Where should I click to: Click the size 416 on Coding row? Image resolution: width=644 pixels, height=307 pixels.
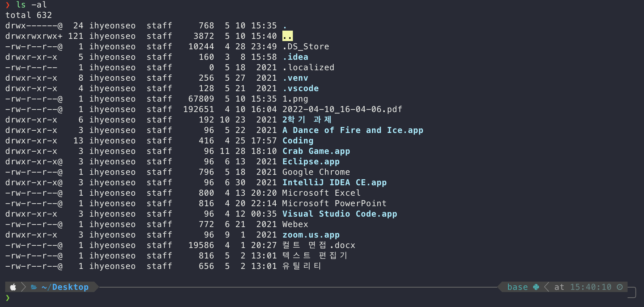pos(207,141)
